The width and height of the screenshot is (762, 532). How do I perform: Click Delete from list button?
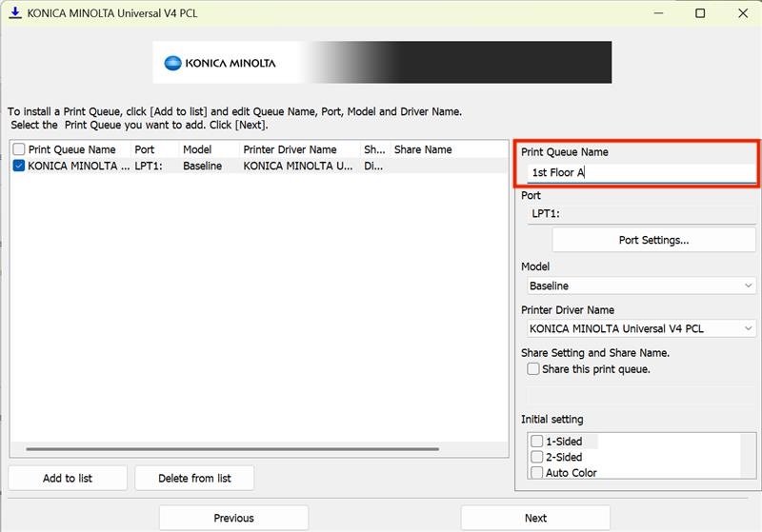coord(194,478)
